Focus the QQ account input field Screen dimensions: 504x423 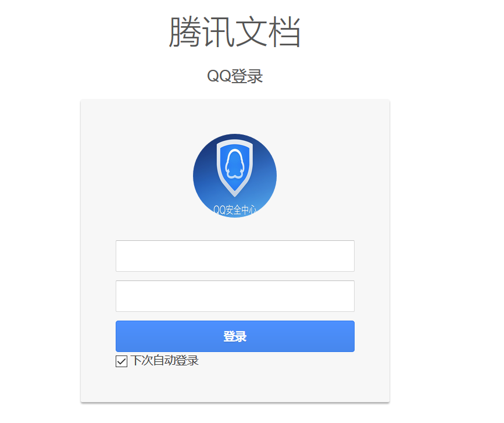tap(235, 256)
